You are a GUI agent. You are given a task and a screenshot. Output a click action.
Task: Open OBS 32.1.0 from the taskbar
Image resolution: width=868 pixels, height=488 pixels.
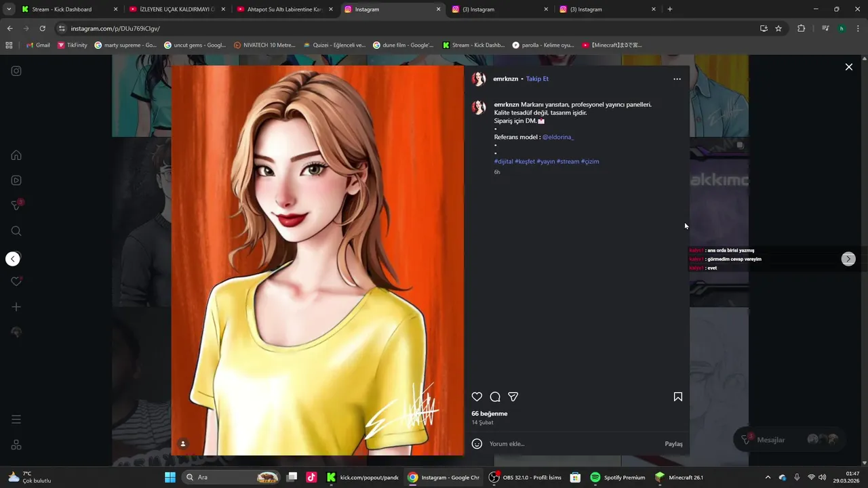point(526,477)
